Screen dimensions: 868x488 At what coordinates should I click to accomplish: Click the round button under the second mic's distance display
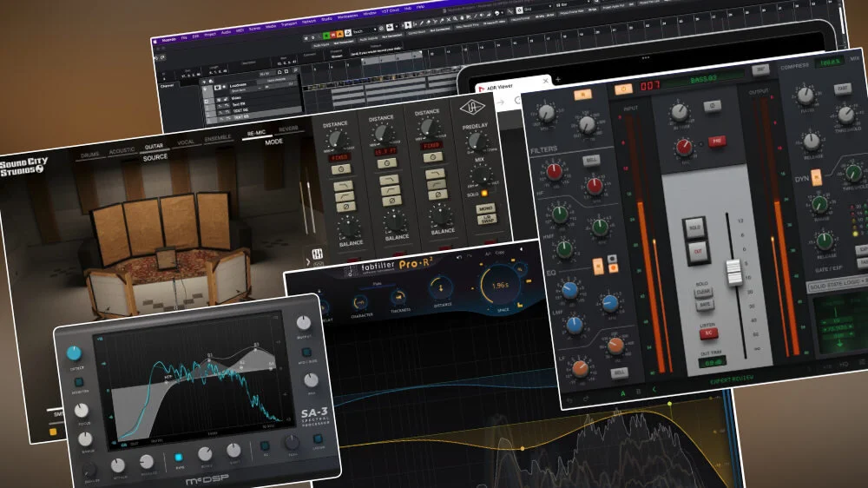click(x=386, y=163)
